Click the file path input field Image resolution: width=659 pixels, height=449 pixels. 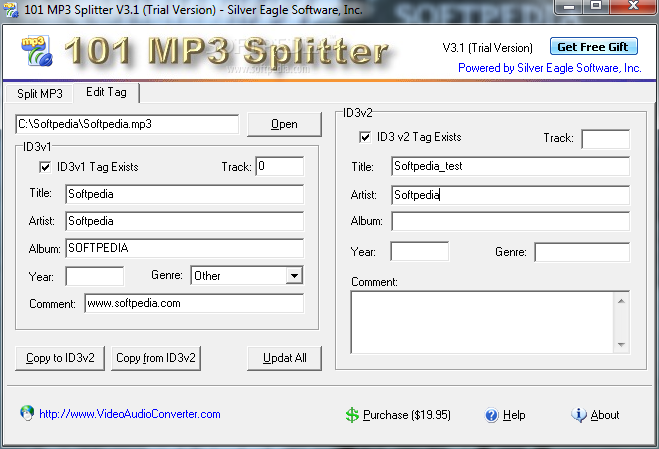click(127, 124)
